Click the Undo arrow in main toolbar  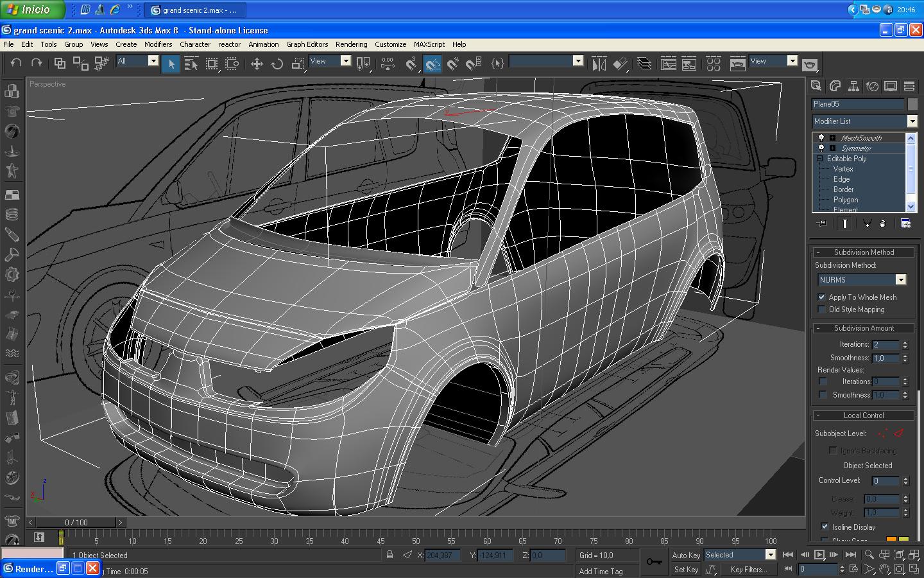[16, 63]
